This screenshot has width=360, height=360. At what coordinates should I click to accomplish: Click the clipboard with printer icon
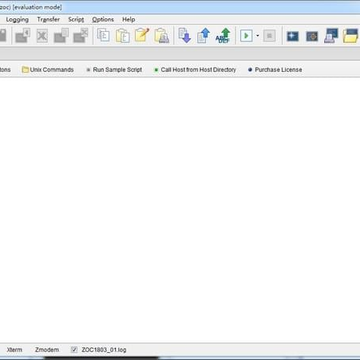point(161,35)
